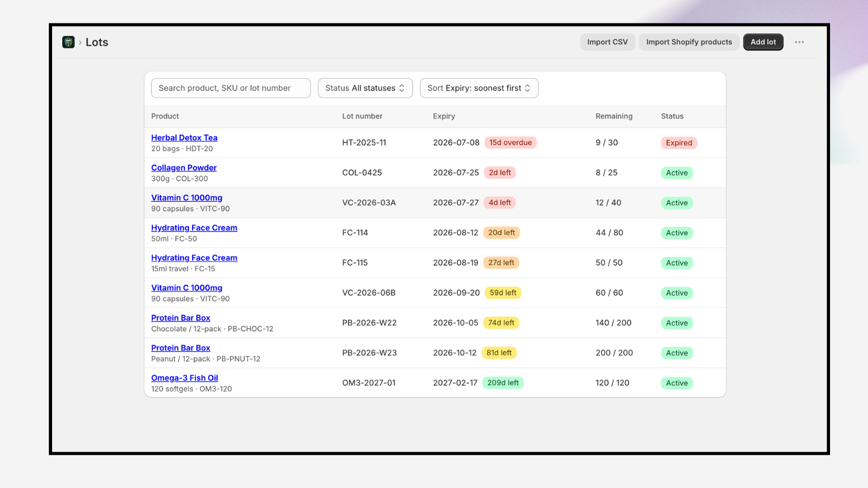Open the Status All statuses dropdown
This screenshot has height=488, width=868.
pyautogui.click(x=365, y=88)
